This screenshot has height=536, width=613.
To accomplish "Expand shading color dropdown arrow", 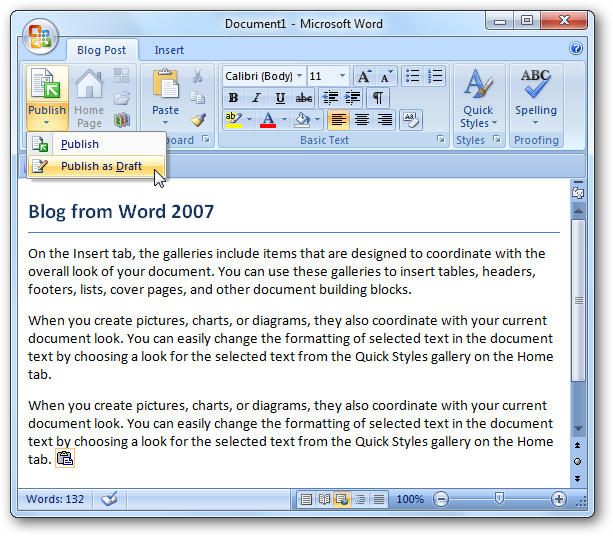I will pos(317,120).
